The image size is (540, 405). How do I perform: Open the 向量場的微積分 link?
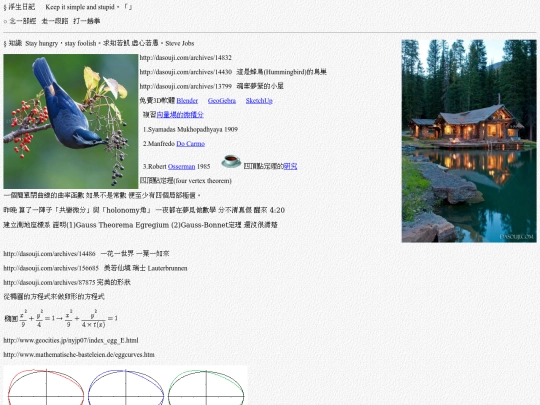[x=180, y=115]
